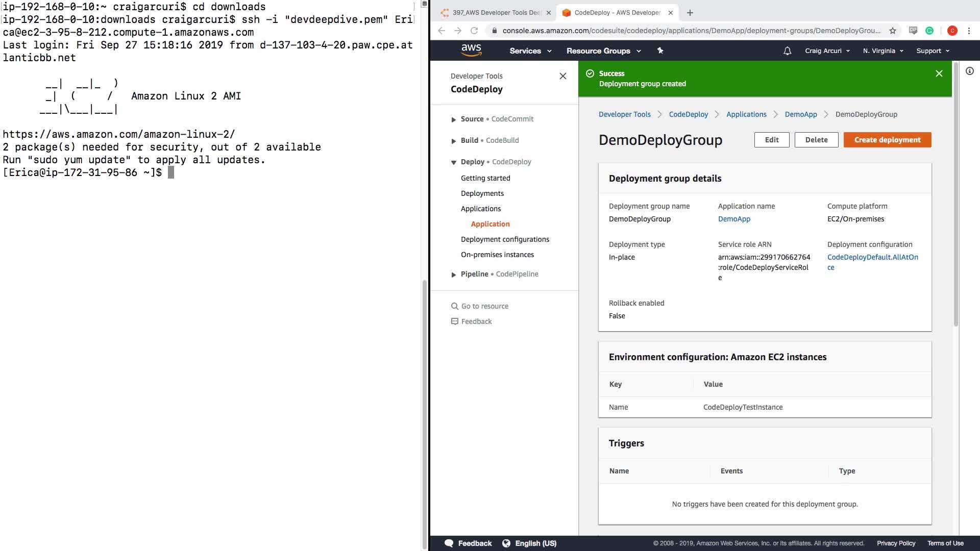Screen dimensions: 980x551
Task: Dismiss the green Success banner
Action: point(939,73)
